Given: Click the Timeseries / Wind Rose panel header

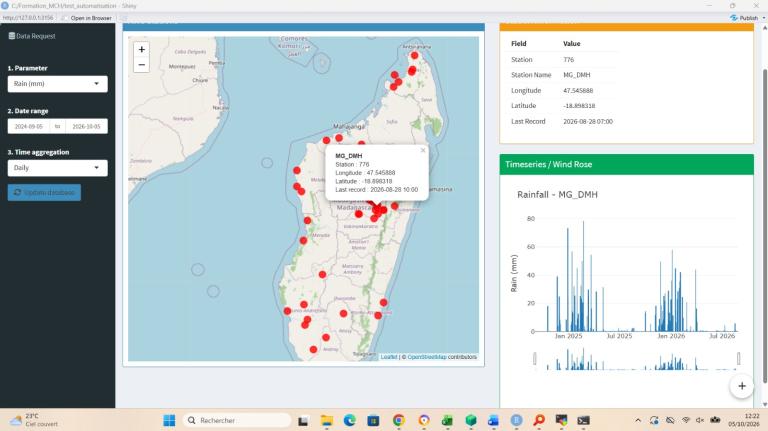Looking at the screenshot, I should [626, 164].
